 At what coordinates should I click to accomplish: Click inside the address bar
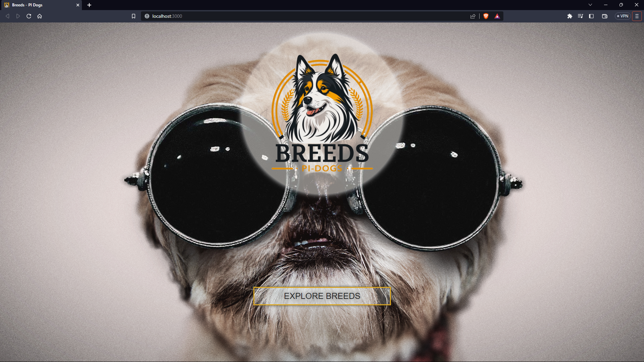(x=268, y=16)
